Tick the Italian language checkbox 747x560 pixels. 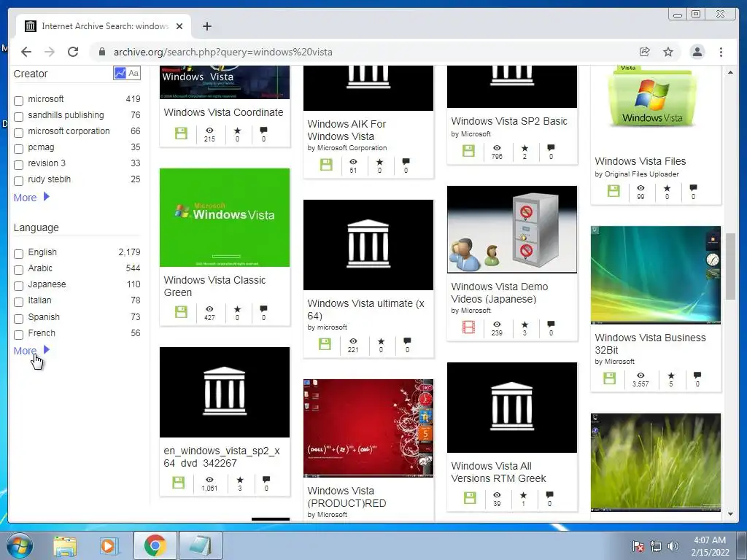(x=18, y=302)
